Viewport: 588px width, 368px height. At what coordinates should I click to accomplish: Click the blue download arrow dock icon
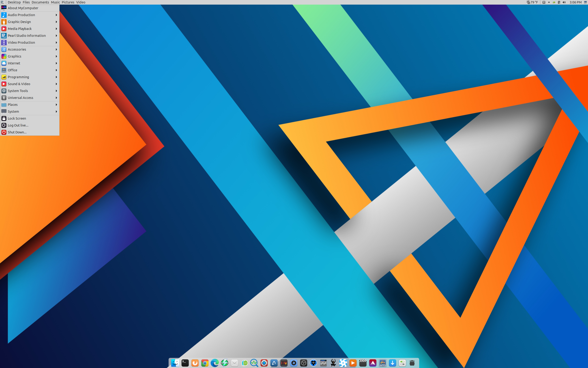(392, 363)
